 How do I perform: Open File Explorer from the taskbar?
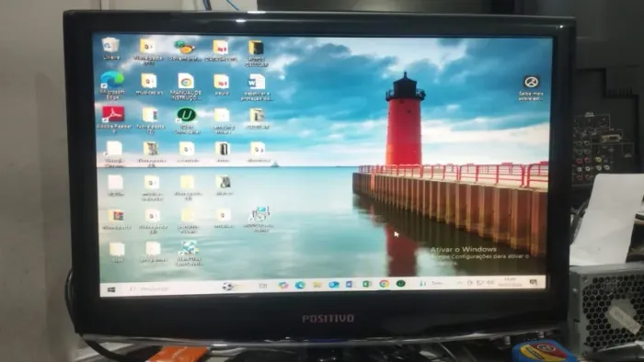317,285
